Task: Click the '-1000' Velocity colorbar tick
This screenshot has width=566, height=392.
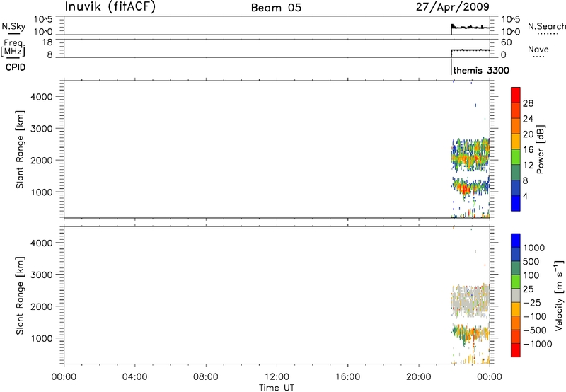Action: [537, 344]
